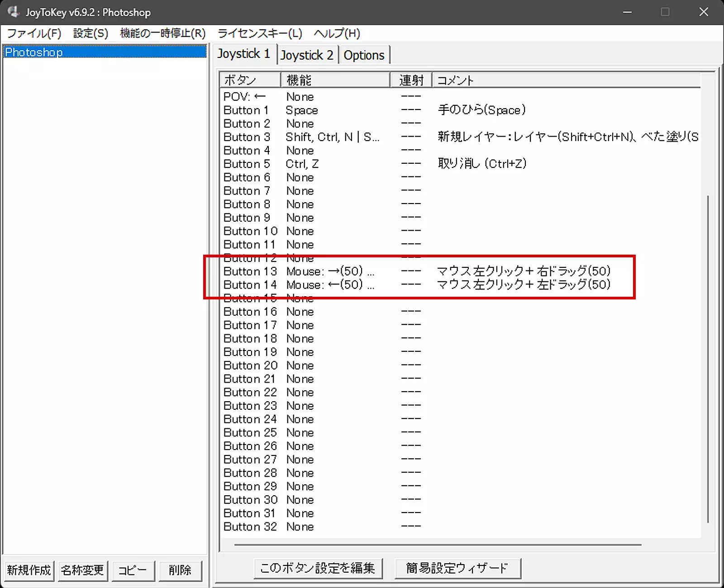This screenshot has width=724, height=588.
Task: Open the 簡易設定ウィザード button
Action: tap(457, 568)
